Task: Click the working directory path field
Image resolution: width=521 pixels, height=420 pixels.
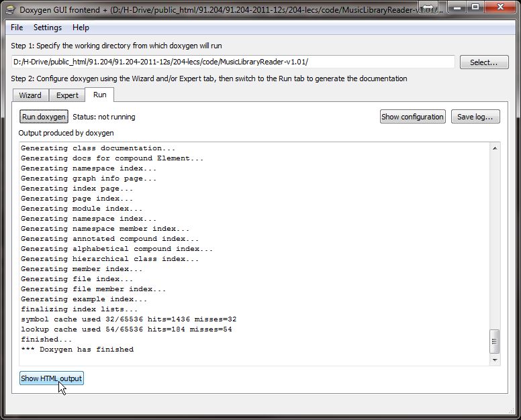Action: 233,62
